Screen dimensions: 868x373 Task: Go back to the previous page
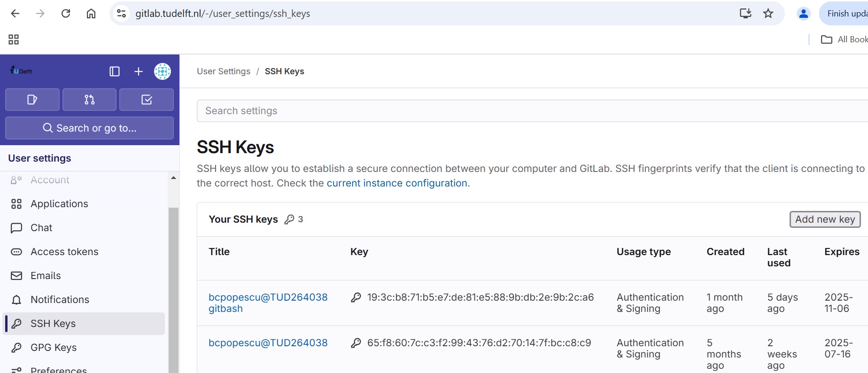[15, 14]
